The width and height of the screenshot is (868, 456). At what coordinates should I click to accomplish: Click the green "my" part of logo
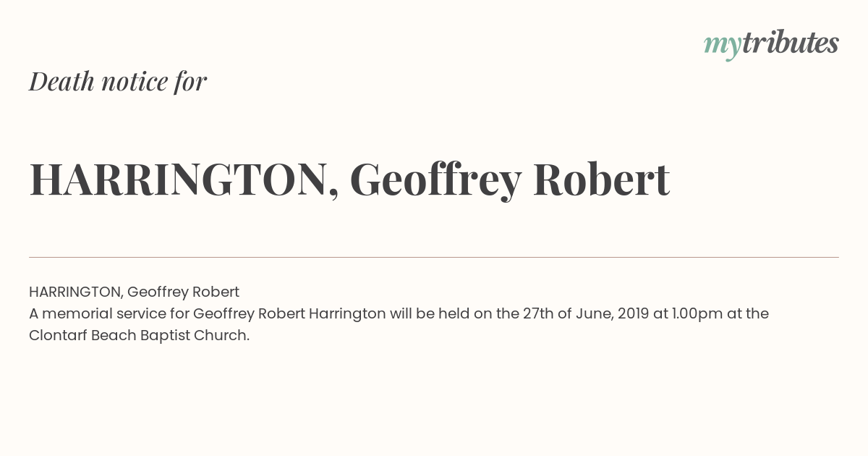723,48
